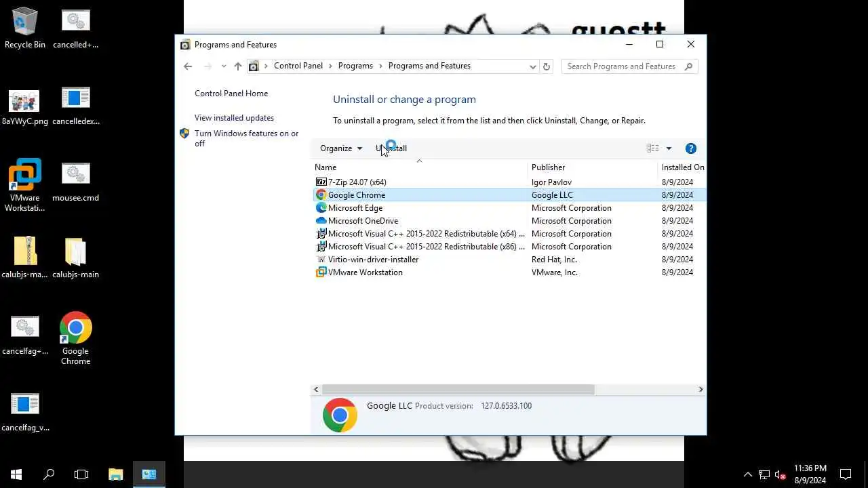Open the recent locations dropdown arrow
This screenshot has height=488, width=868.
224,66
